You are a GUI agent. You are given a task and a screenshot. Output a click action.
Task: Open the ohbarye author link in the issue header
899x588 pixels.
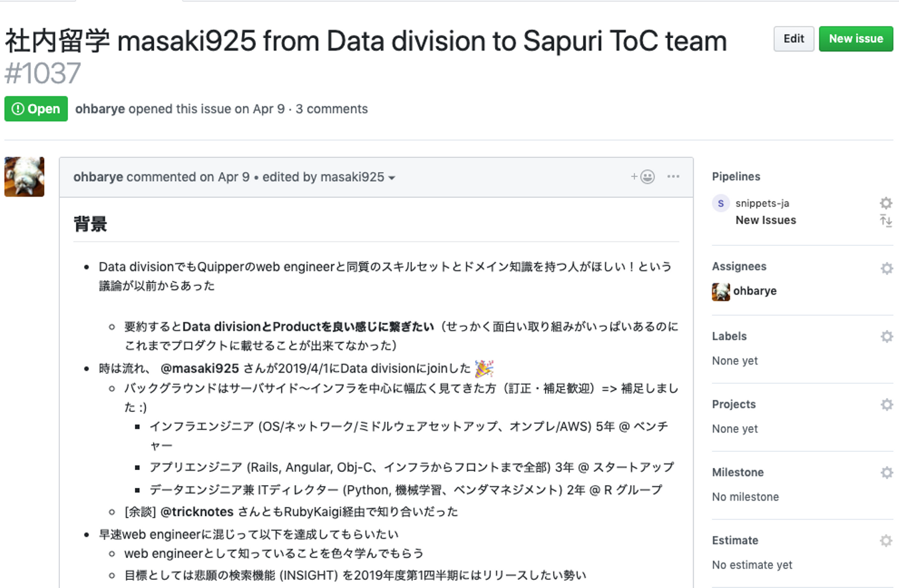pos(100,109)
